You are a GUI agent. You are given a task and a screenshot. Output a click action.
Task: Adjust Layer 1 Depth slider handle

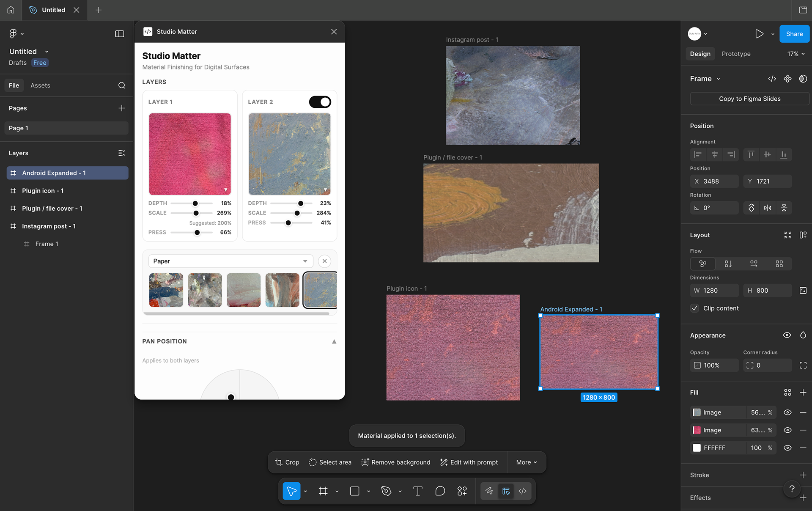pyautogui.click(x=195, y=203)
